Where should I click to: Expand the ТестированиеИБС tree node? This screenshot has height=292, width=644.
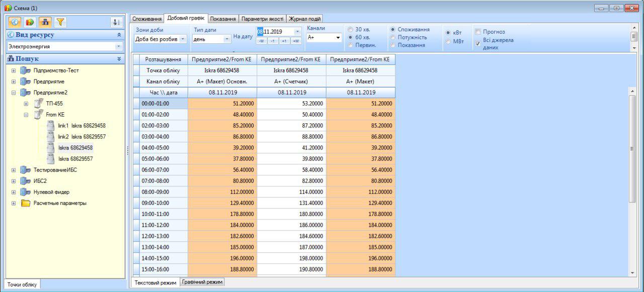point(14,170)
